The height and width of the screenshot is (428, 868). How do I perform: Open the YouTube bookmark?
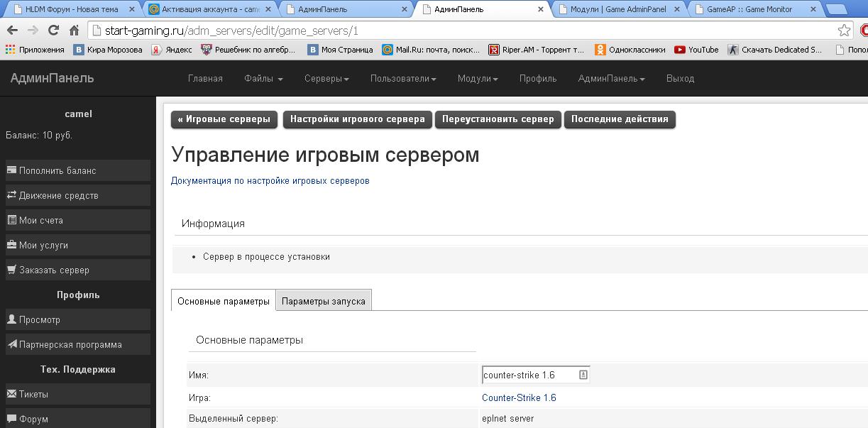point(696,50)
